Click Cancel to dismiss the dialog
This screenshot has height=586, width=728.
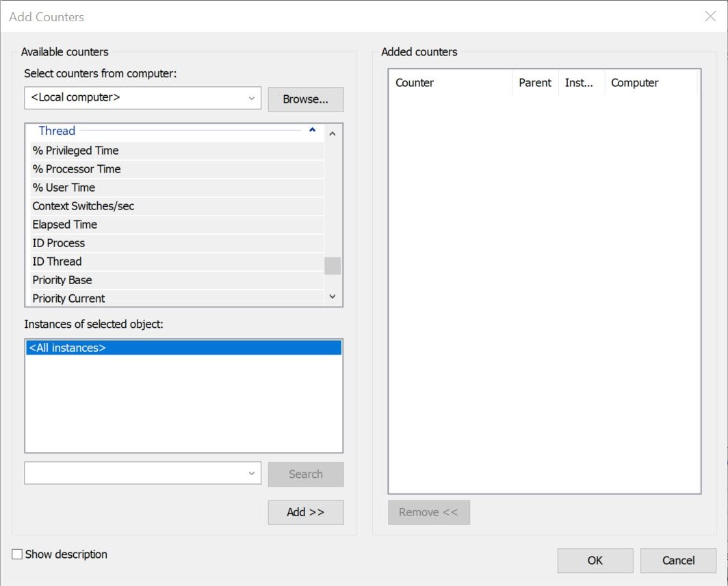[x=678, y=560]
